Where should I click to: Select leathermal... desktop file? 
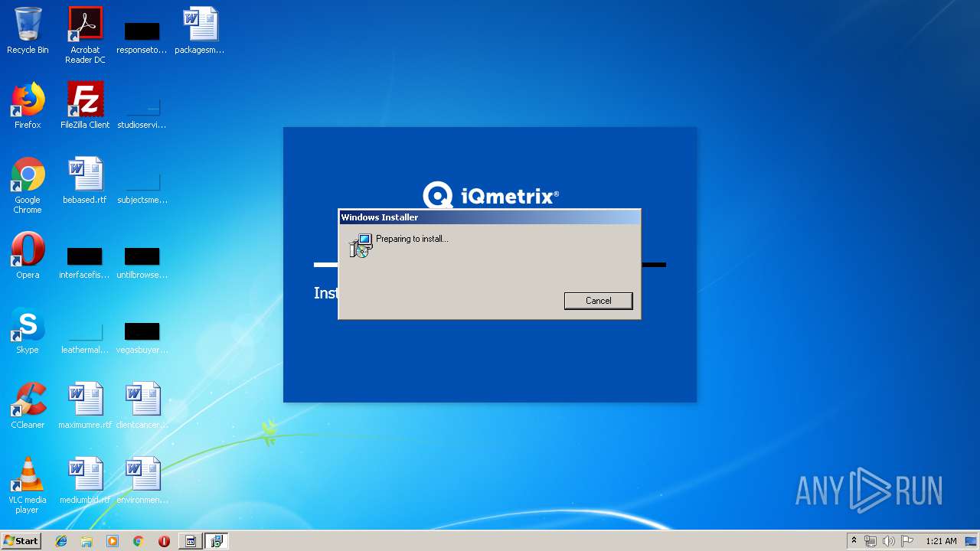(x=85, y=338)
